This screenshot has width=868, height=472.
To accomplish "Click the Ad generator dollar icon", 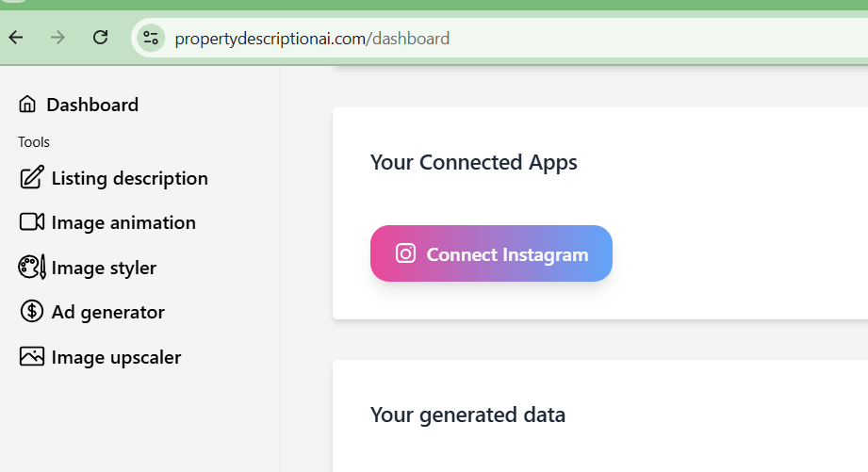I will [31, 312].
